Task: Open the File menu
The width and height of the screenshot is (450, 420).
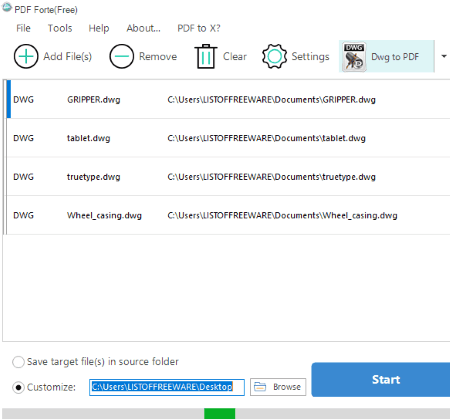Action: (23, 28)
